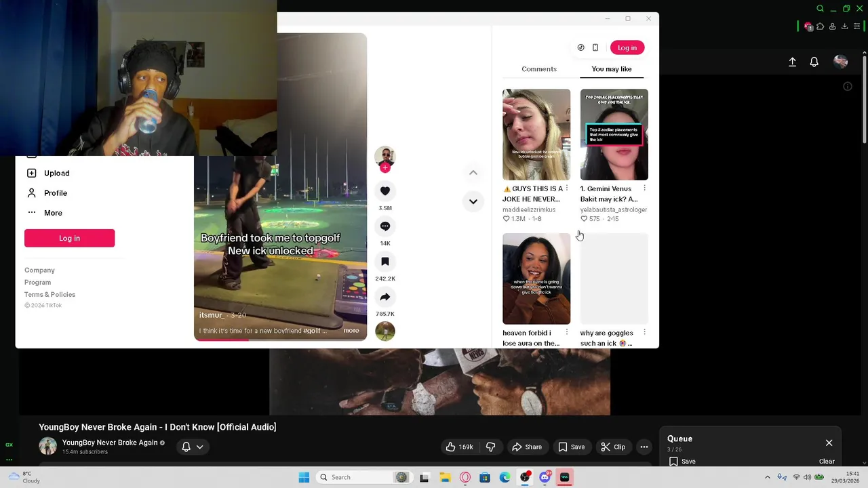This screenshot has height=488, width=868.
Task: Click the YouTube Share button
Action: [527, 447]
